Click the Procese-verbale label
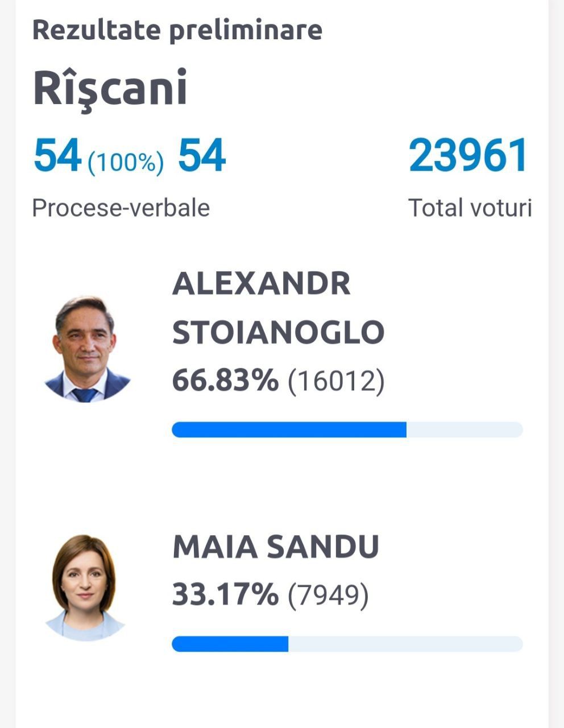This screenshot has width=564, height=728. coord(121,208)
